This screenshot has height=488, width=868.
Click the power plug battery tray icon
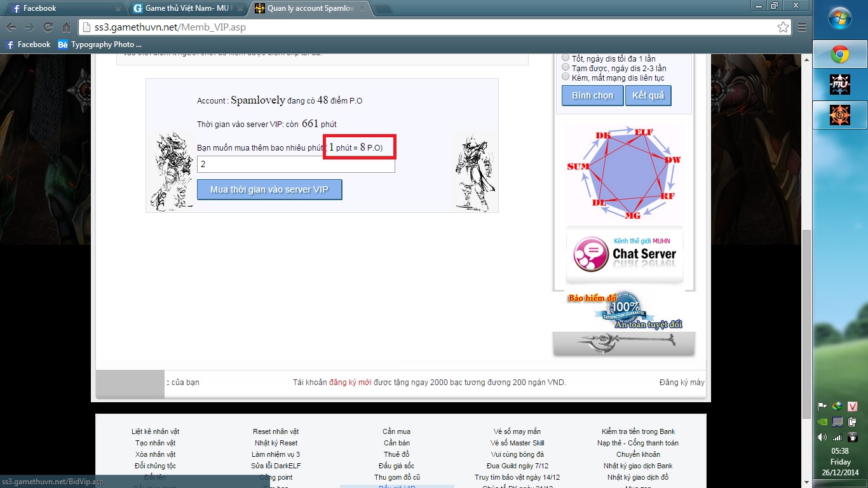coord(853,422)
